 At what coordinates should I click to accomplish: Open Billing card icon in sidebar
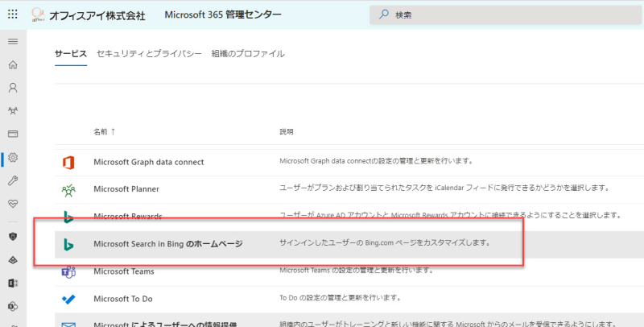pos(13,134)
